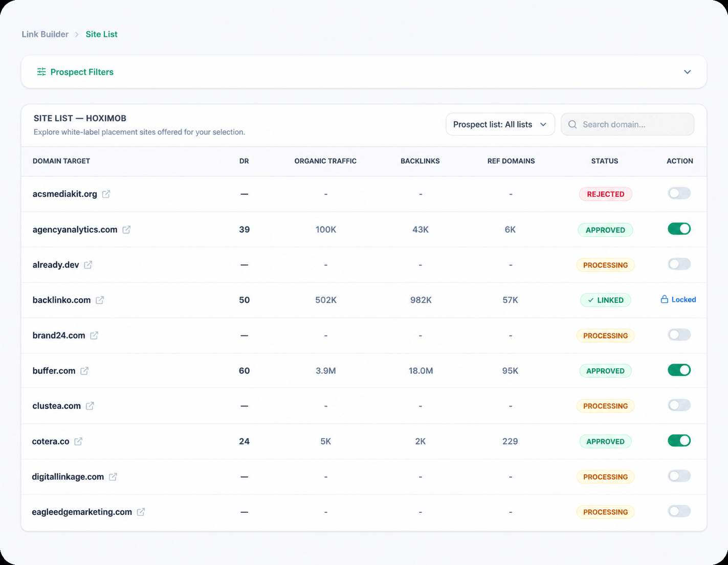
Task: Click the 982K backlinks value
Action: coord(421,300)
